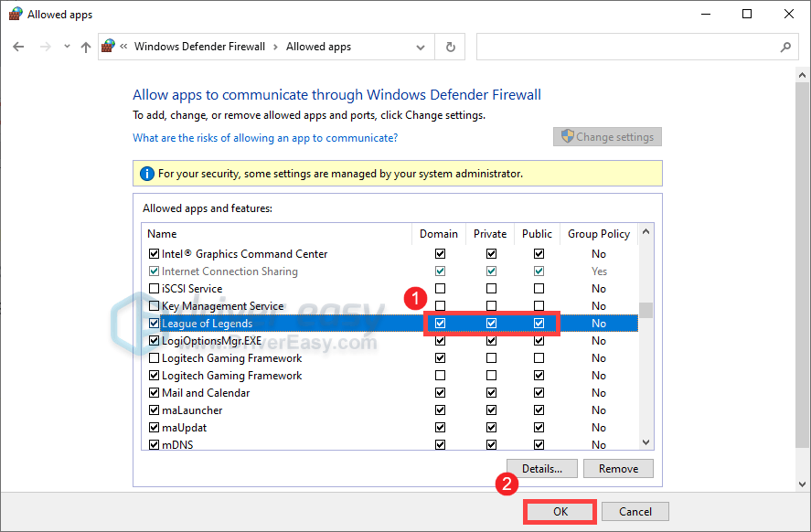Click the apps list scroll up arrow
Screen dimensions: 811x532
click(x=646, y=231)
